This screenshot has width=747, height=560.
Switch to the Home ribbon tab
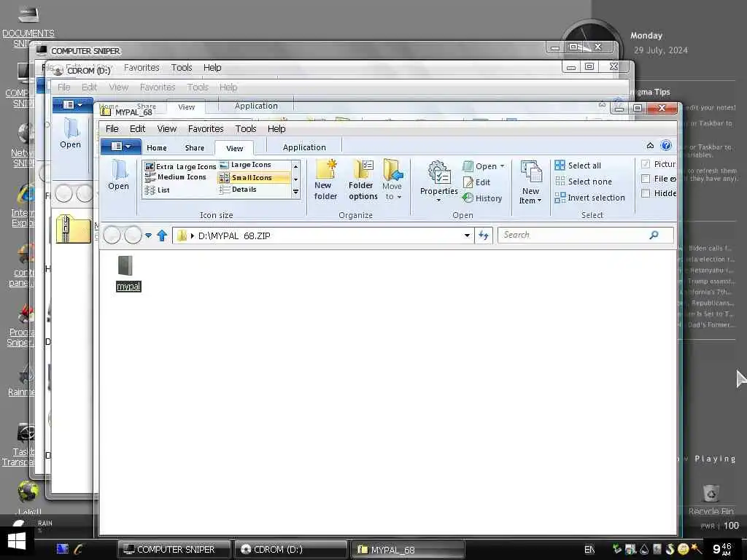tap(157, 147)
